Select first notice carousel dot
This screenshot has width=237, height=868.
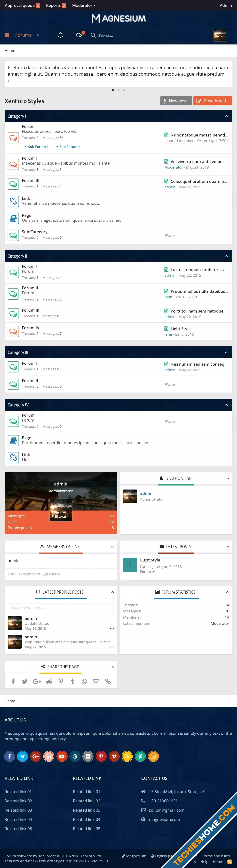[113, 90]
